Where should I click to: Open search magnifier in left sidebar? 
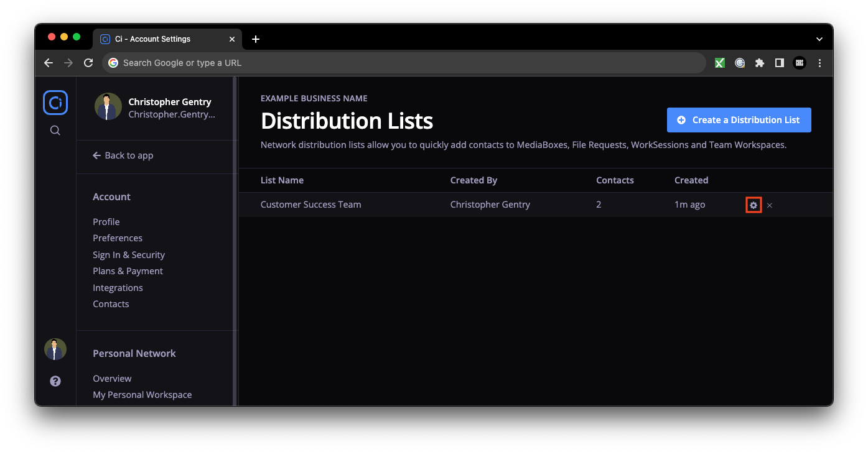point(55,131)
